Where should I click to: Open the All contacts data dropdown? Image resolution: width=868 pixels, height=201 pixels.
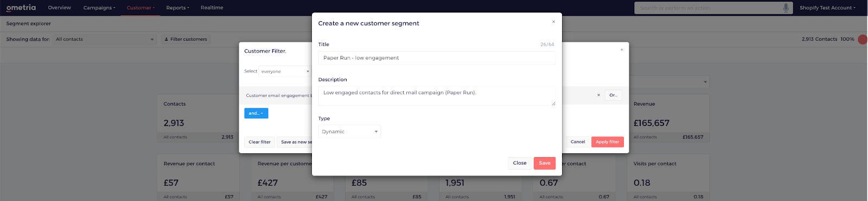[x=105, y=39]
